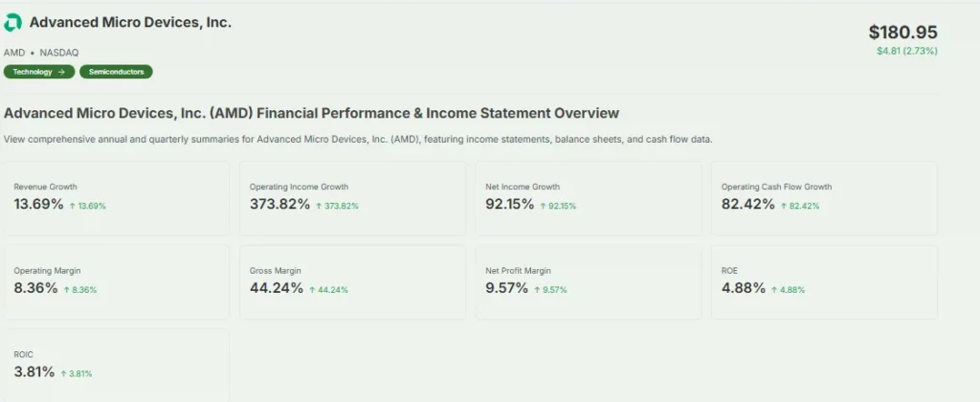Click the ROIC up-arrow indicator
The height and width of the screenshot is (402, 980).
(x=63, y=373)
